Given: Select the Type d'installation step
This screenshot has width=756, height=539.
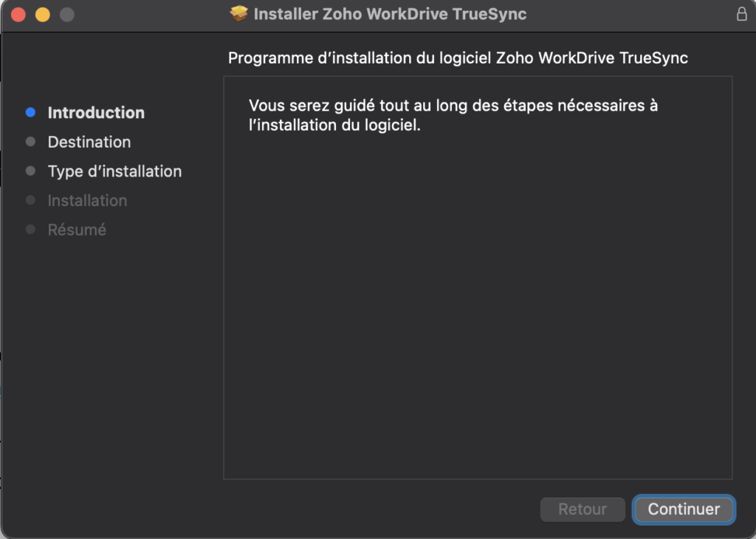Looking at the screenshot, I should click(114, 171).
